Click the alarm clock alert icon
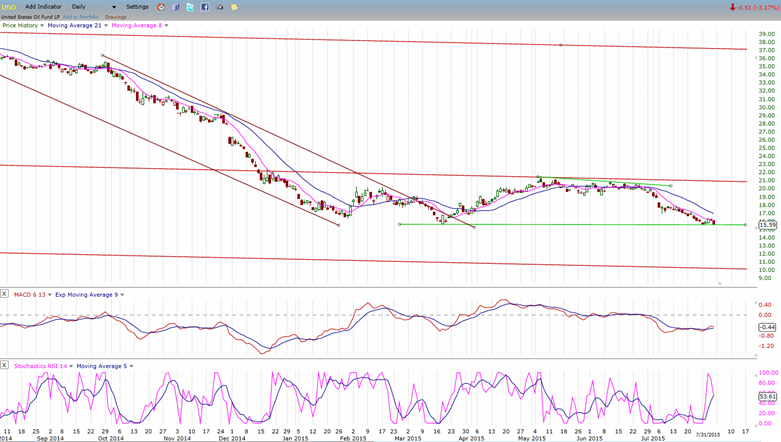The image size is (781, 442). (161, 7)
